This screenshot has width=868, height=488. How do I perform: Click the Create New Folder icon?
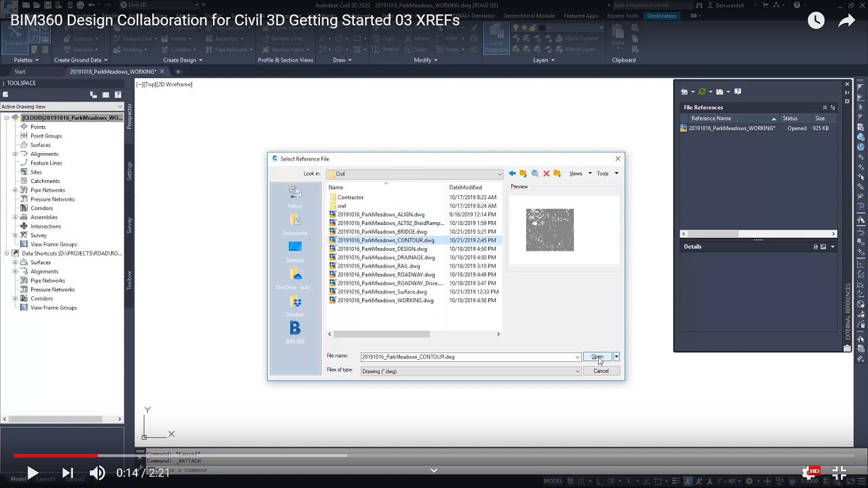coord(557,174)
